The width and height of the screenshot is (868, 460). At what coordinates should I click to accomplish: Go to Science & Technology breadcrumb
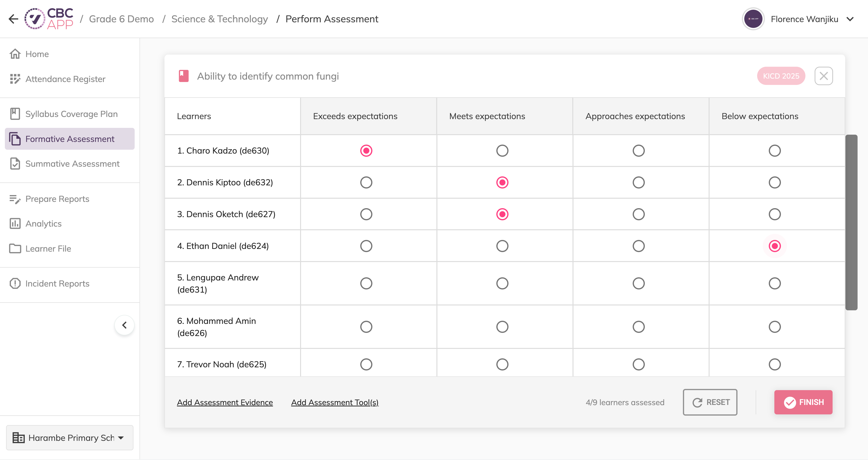coord(220,19)
